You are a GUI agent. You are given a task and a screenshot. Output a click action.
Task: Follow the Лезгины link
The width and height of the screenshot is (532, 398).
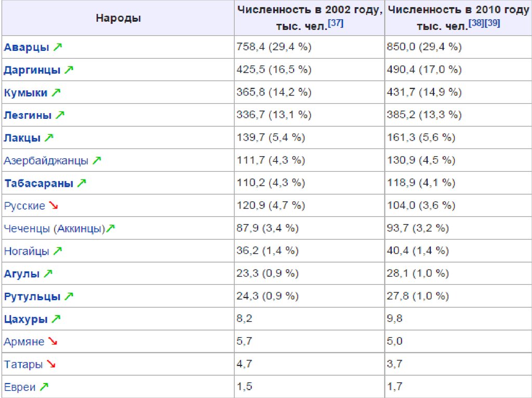28,115
